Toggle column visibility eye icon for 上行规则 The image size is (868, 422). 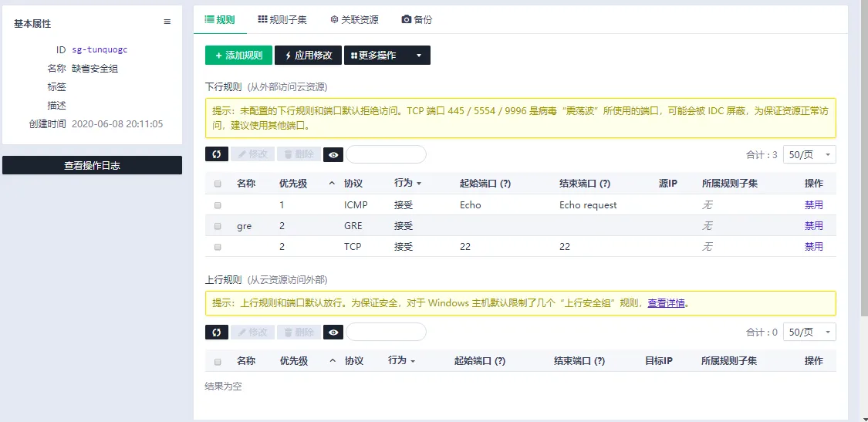[333, 332]
